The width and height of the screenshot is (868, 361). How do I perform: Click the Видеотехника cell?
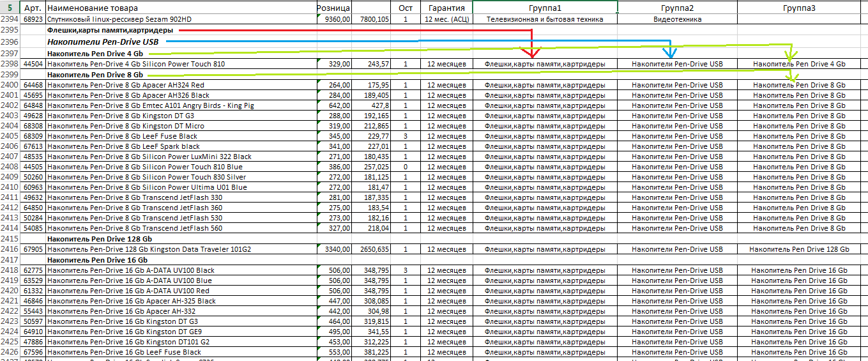click(x=678, y=20)
